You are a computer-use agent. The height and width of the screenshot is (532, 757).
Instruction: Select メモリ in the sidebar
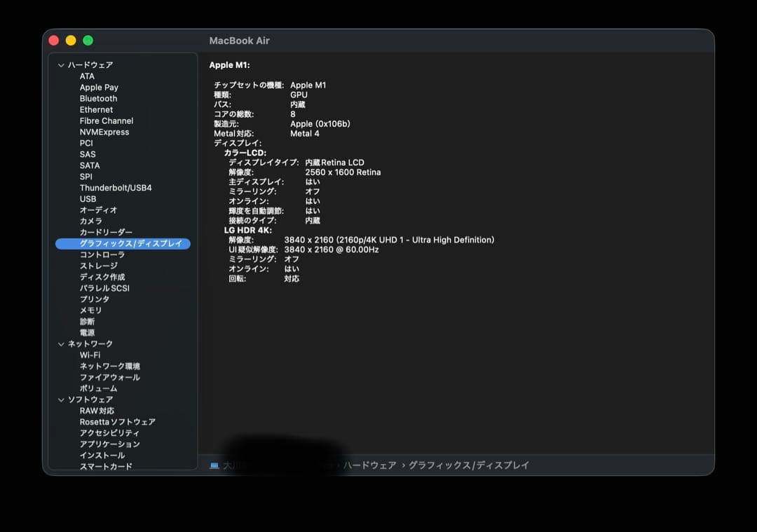coord(90,311)
